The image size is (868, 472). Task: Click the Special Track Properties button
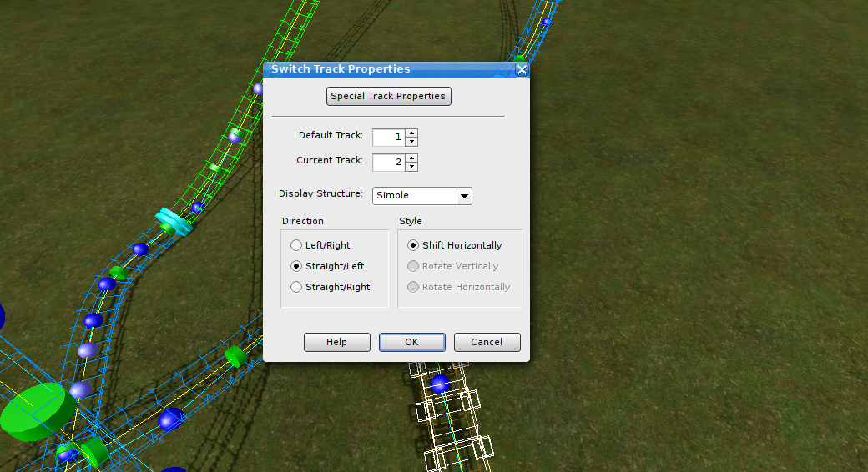coord(388,96)
